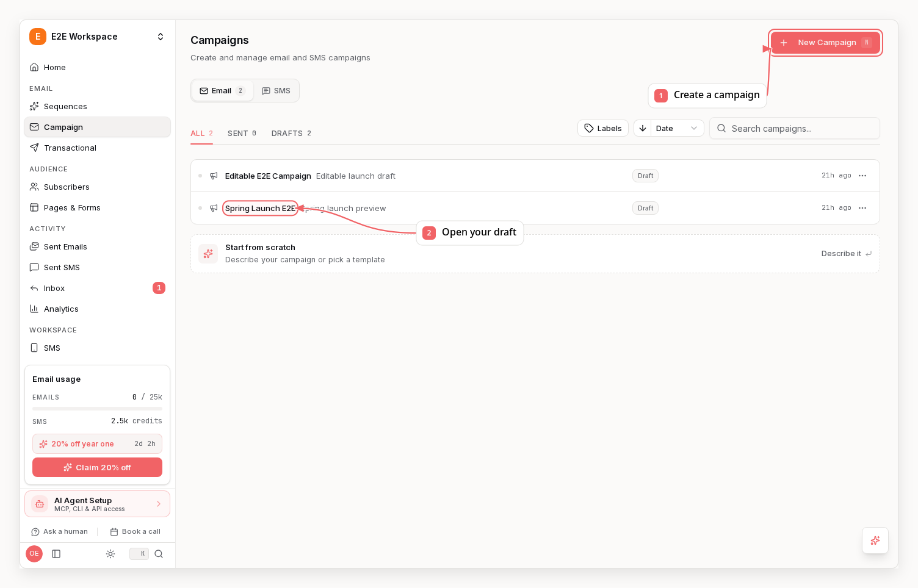The height and width of the screenshot is (588, 918).
Task: Click the Sent SMS chat icon
Action: tap(34, 267)
